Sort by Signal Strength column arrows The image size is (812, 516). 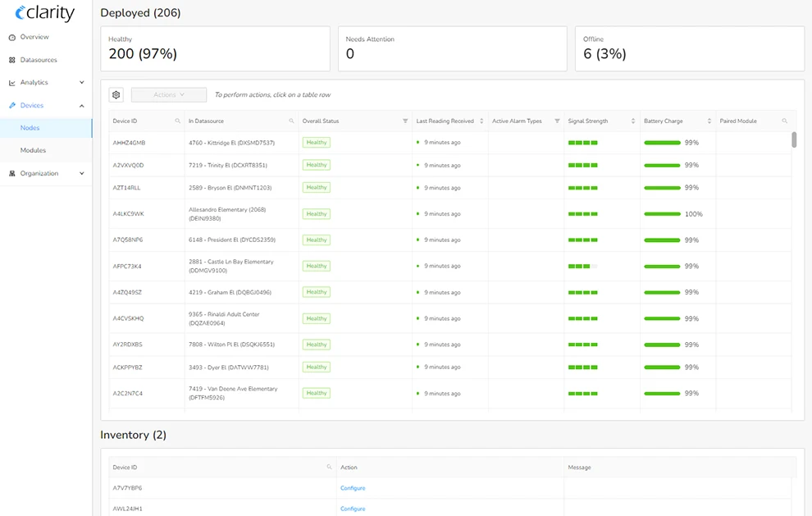[633, 121]
